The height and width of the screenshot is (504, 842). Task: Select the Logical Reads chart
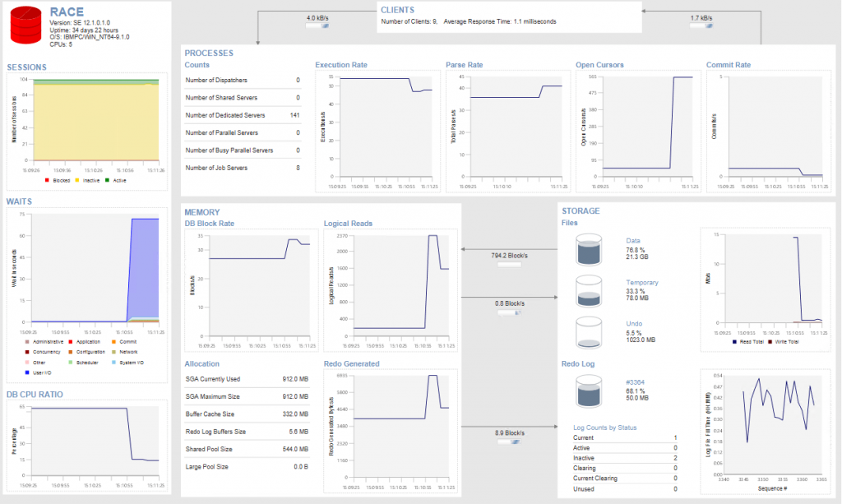391,290
